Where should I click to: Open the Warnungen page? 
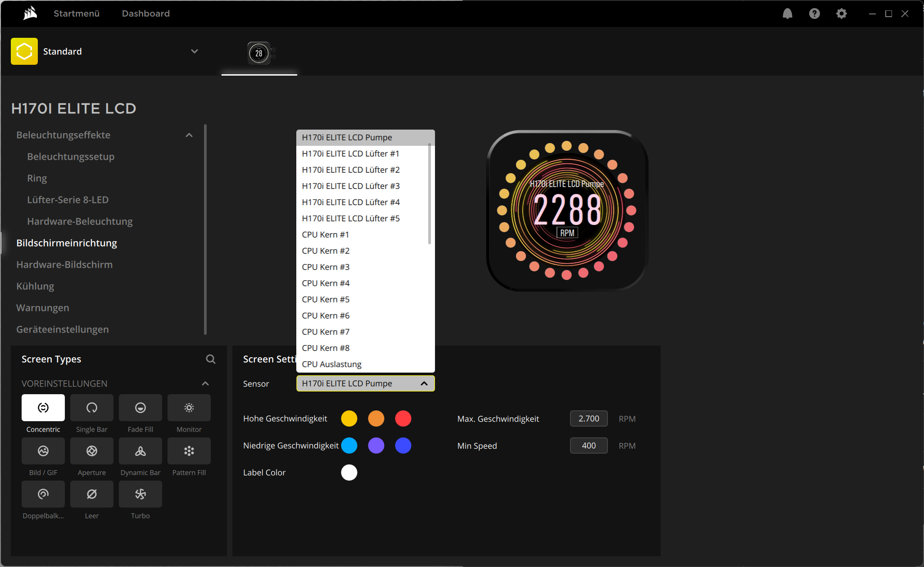[x=43, y=308]
